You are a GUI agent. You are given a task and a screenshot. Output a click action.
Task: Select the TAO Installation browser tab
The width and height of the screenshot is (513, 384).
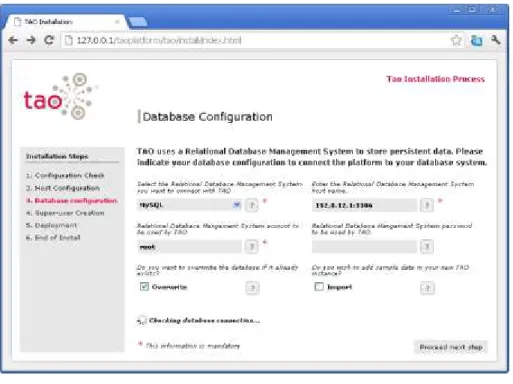coord(65,22)
